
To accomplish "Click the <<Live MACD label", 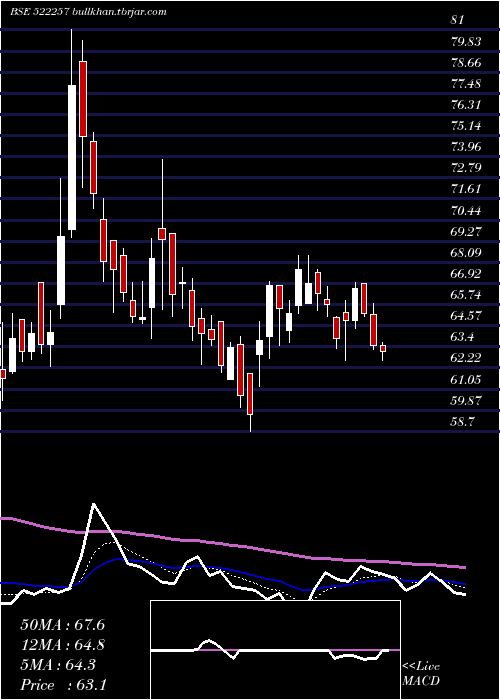I will [421, 674].
